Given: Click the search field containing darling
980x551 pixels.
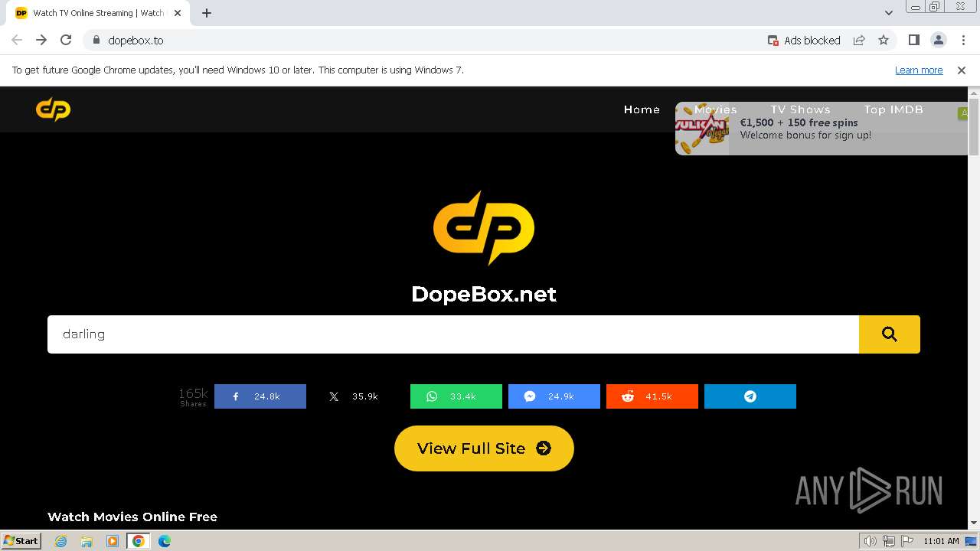Looking at the screenshot, I should (453, 334).
